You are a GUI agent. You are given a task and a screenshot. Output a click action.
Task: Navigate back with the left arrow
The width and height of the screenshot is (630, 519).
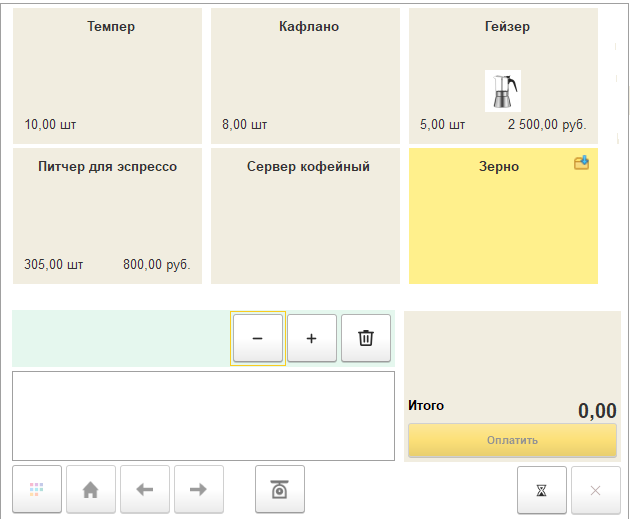145,489
